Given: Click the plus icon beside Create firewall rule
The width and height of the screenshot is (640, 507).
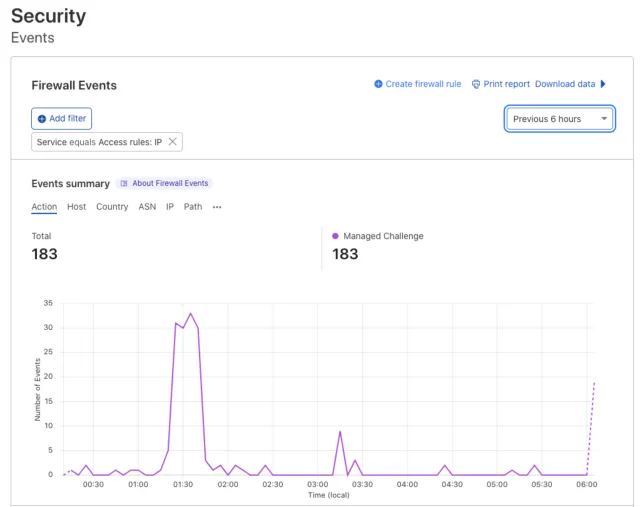Looking at the screenshot, I should point(378,84).
